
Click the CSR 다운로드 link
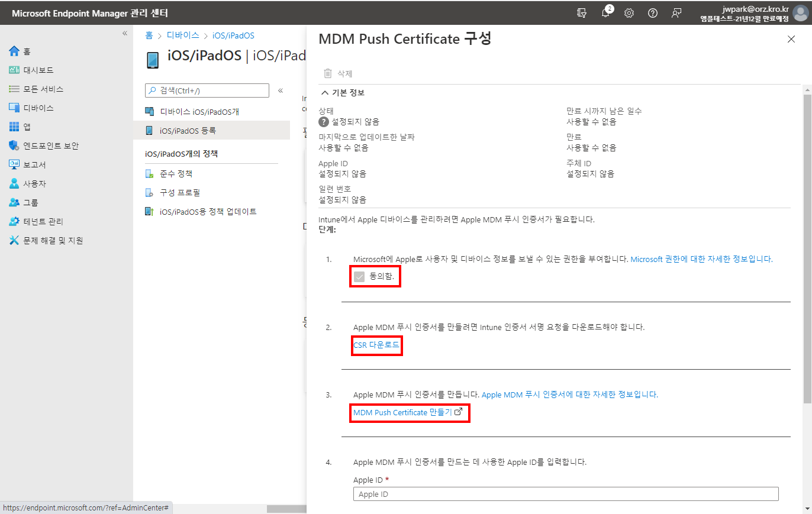point(376,344)
